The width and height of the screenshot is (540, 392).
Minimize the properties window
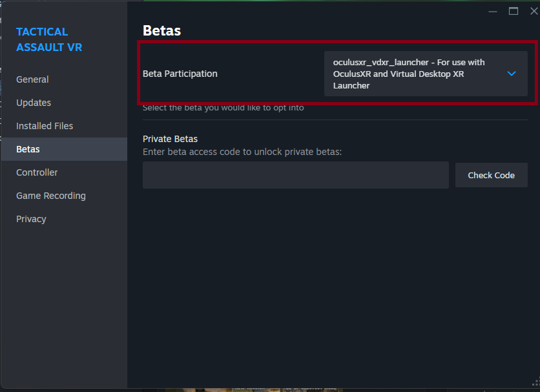pyautogui.click(x=493, y=11)
